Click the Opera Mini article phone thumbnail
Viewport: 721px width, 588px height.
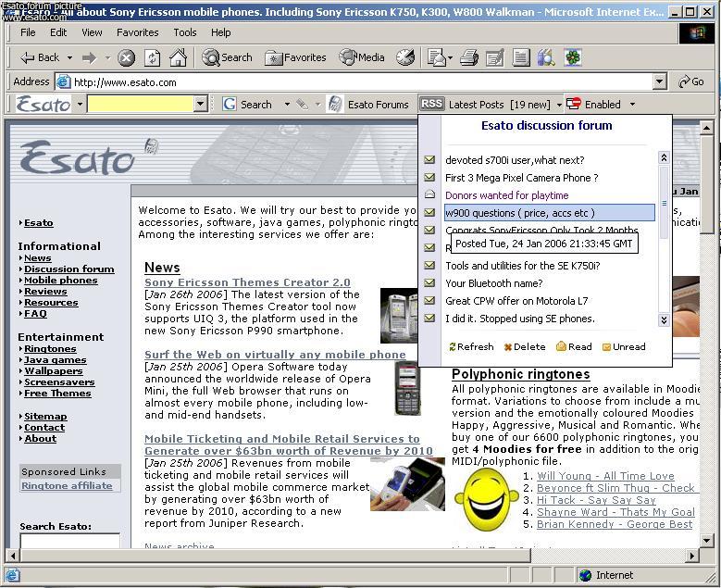pyautogui.click(x=407, y=388)
